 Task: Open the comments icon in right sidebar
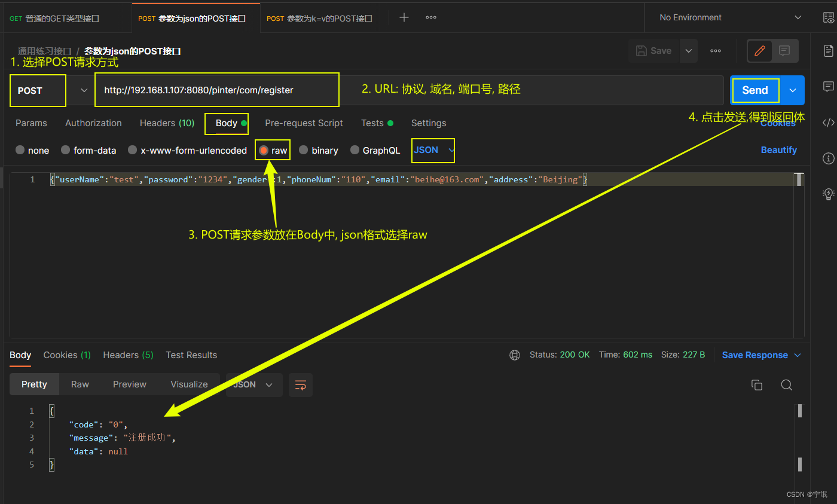(x=828, y=87)
